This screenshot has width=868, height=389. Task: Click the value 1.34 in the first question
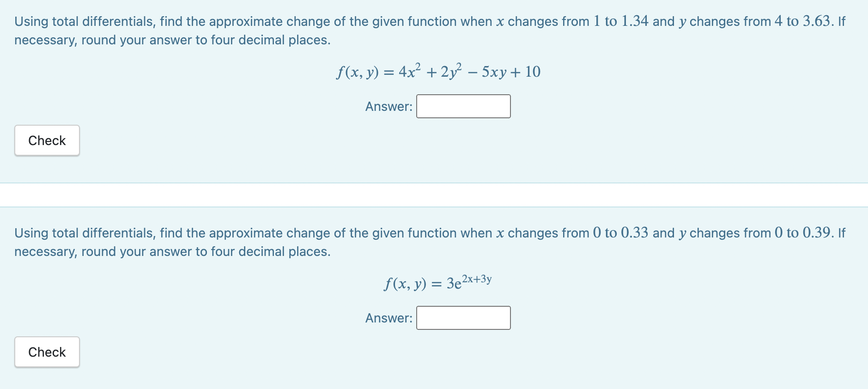[x=635, y=21]
